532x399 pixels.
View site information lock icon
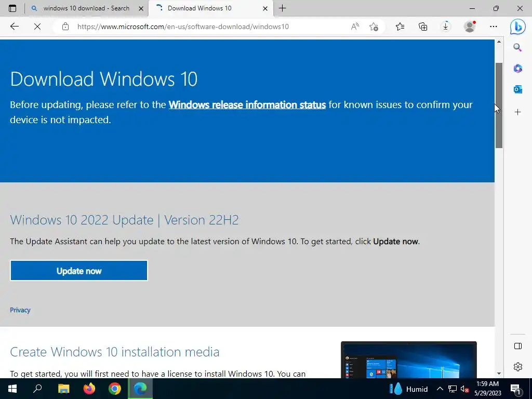point(65,26)
